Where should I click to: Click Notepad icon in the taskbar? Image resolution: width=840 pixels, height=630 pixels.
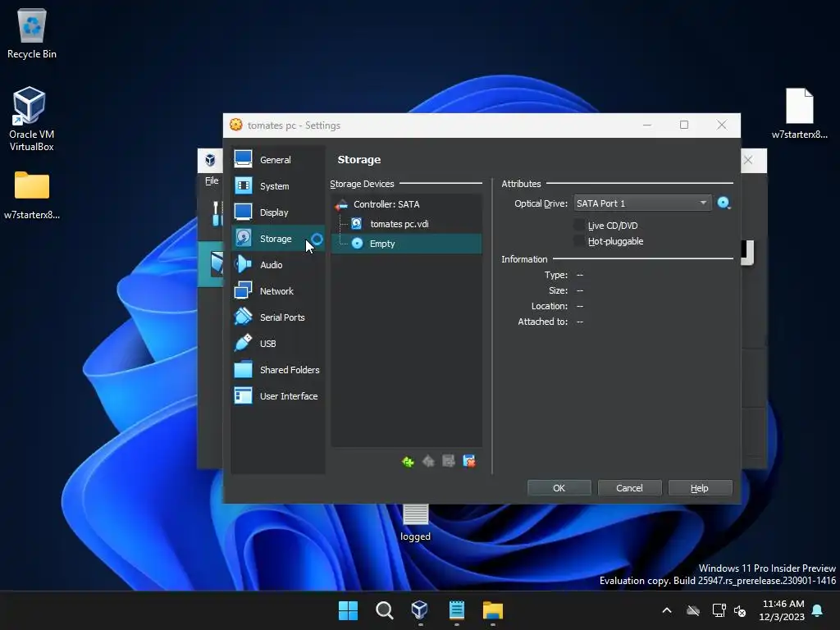pyautogui.click(x=456, y=610)
